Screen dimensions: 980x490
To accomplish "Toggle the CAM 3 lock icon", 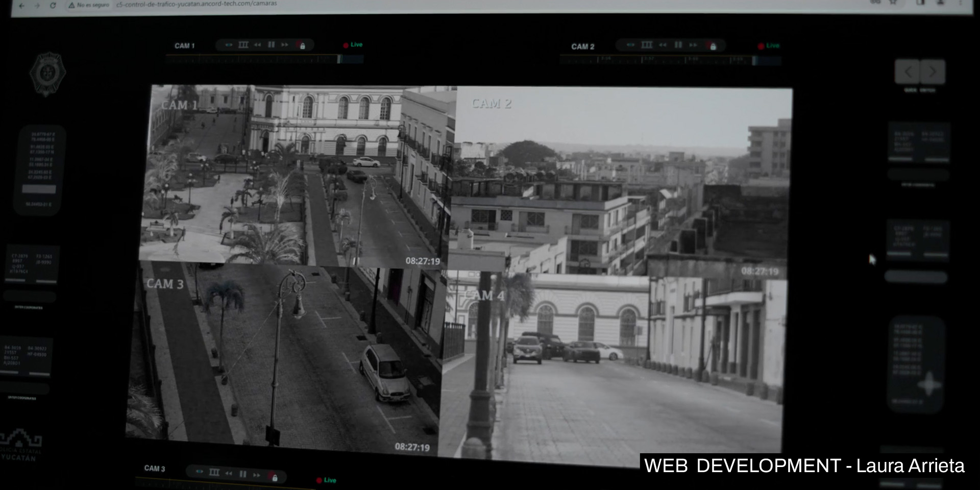I will pos(275,478).
